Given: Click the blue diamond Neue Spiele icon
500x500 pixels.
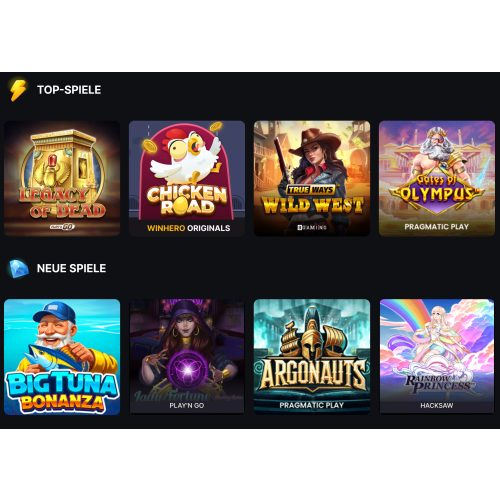Looking at the screenshot, I should point(18,268).
